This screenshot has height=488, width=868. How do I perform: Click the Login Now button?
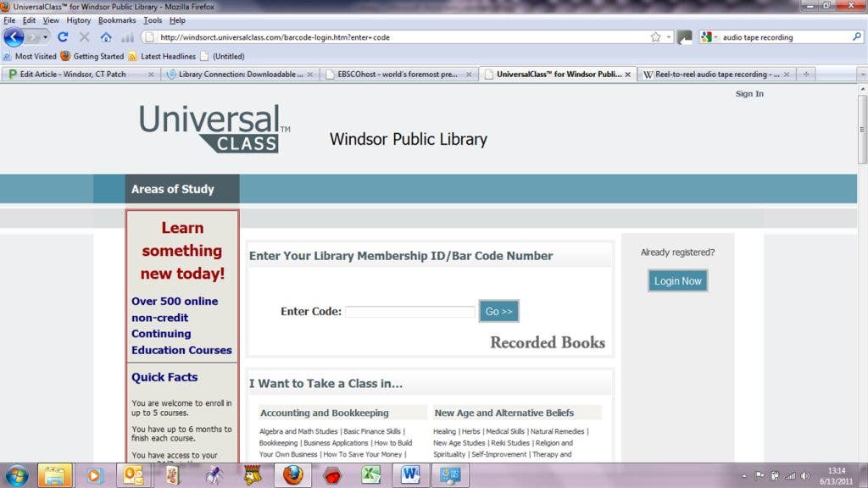677,280
